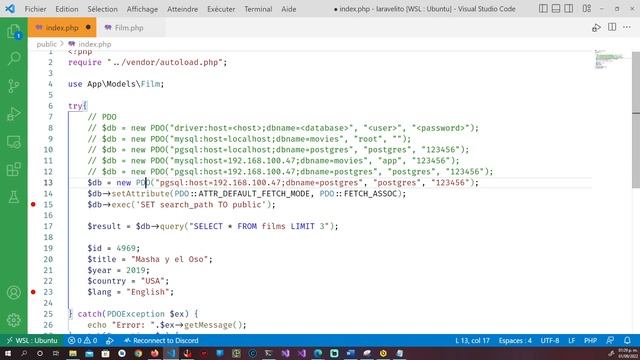The width and height of the screenshot is (640, 360).
Task: Open Windows taskbar search
Action: [x=24, y=353]
